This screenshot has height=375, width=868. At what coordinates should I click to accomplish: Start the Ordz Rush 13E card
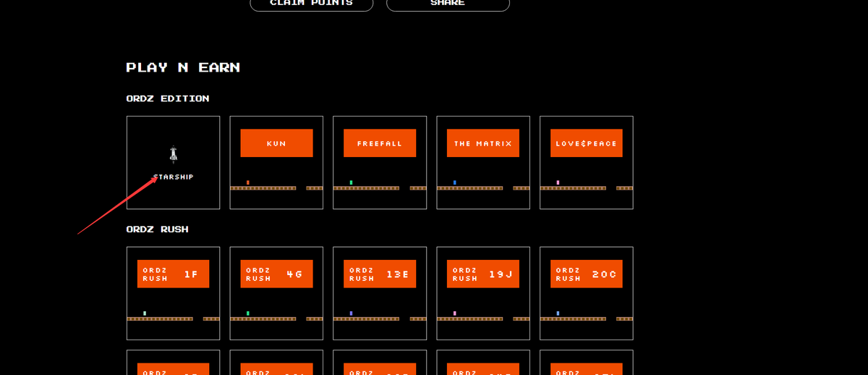tap(380, 293)
